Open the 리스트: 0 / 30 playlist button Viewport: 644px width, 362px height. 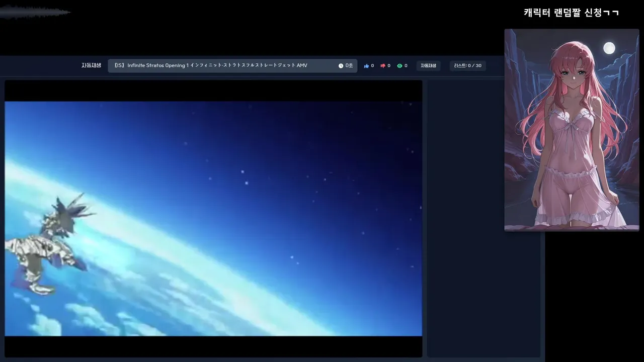pos(467,66)
